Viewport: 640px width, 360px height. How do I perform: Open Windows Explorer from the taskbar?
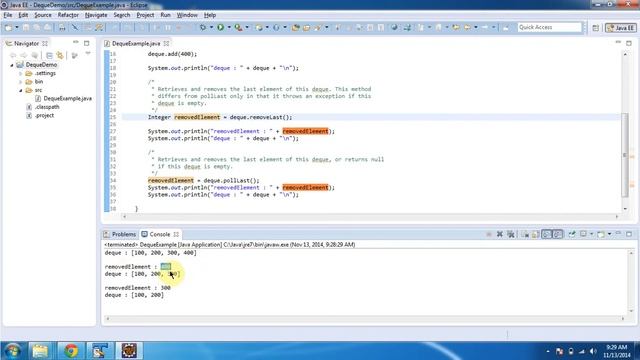tap(40, 351)
